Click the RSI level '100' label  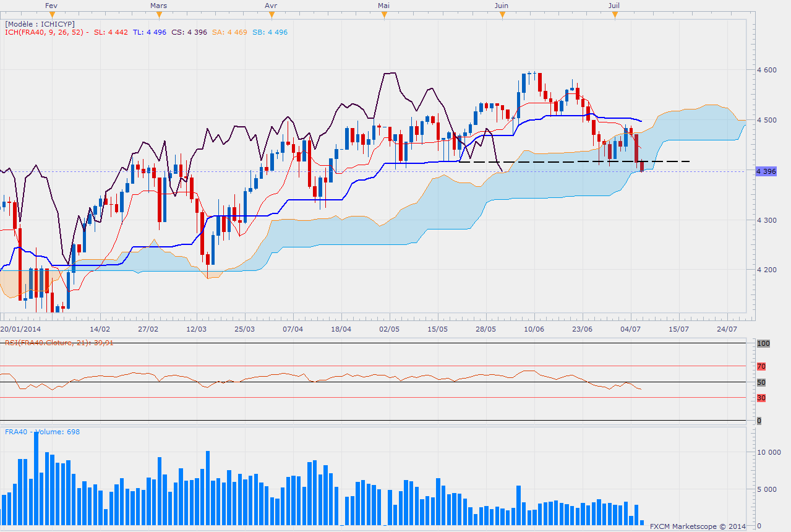click(763, 343)
